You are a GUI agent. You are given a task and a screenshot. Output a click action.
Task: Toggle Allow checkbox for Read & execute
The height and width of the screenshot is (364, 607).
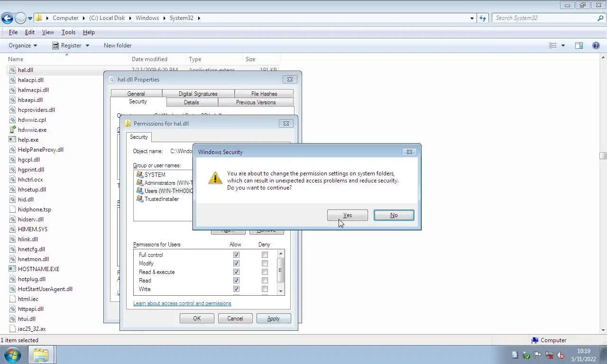236,272
